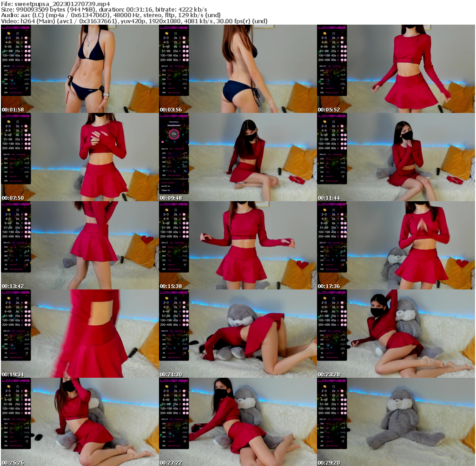Toggle the mute badge on the 6~49 tip row
Screen dimensions: 476x466
tap(29, 46)
